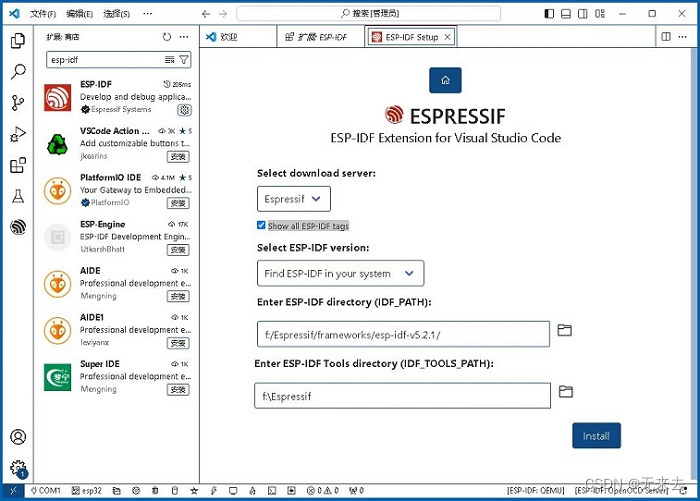Show errors and warnings count in status bar
This screenshot has width=700, height=501.
[323, 491]
